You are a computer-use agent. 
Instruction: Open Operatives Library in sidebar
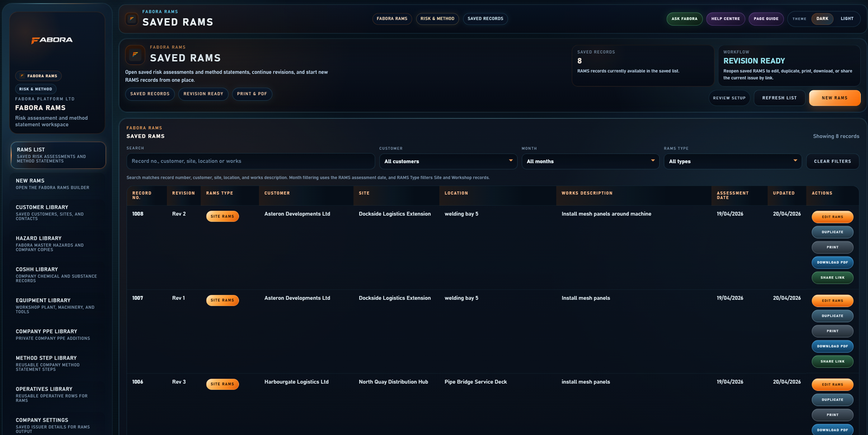tap(58, 394)
